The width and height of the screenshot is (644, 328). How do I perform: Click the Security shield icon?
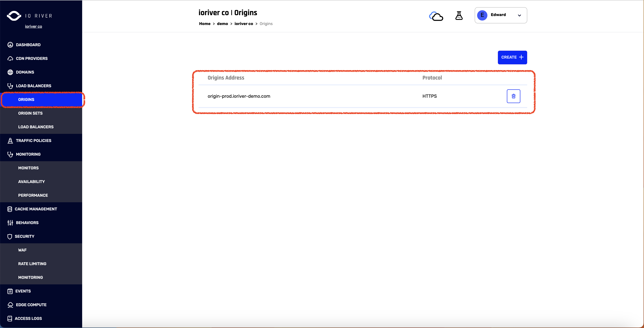10,236
